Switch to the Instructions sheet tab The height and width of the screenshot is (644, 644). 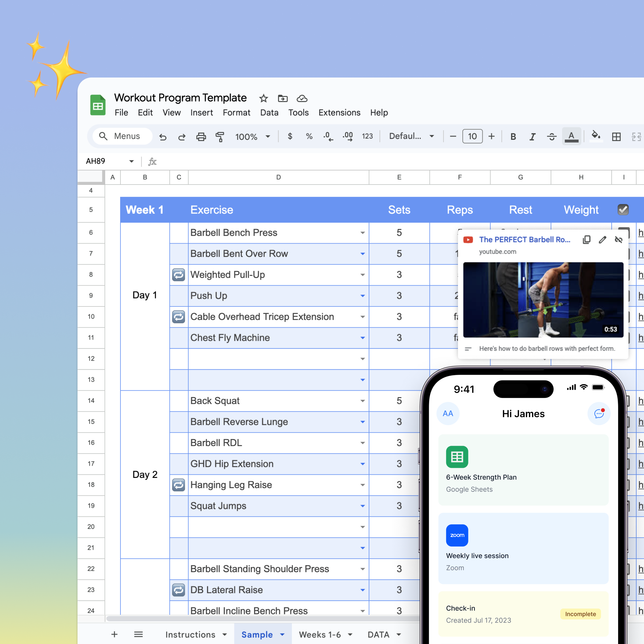(x=196, y=634)
